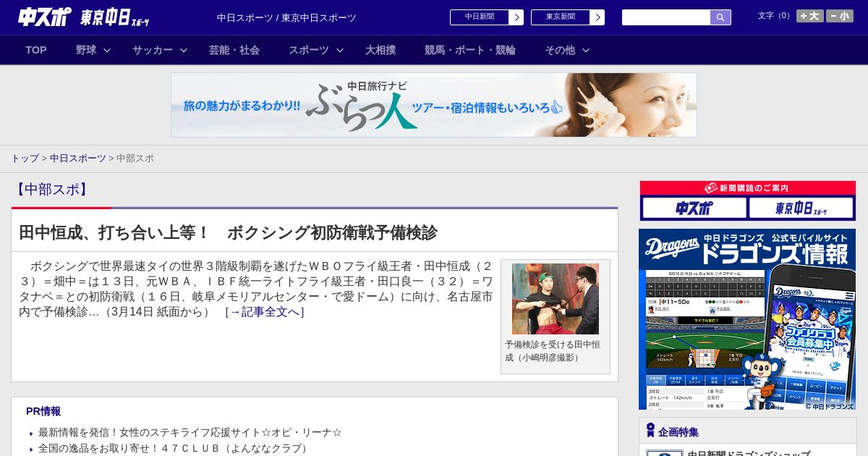Open the 大相撲 menu item
Viewport: 868px width, 456px height.
pyautogui.click(x=380, y=50)
